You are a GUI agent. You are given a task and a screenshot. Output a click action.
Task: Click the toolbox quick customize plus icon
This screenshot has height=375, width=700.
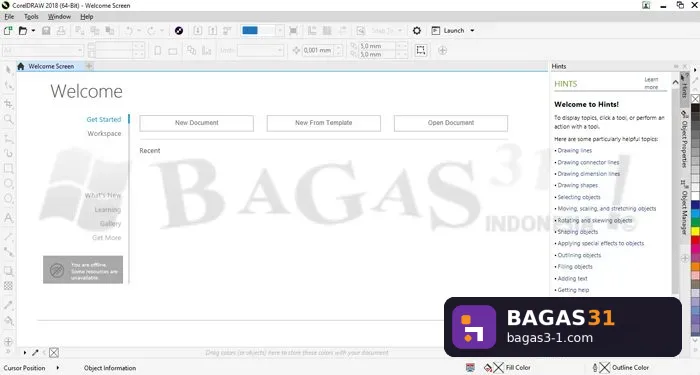pos(8,342)
